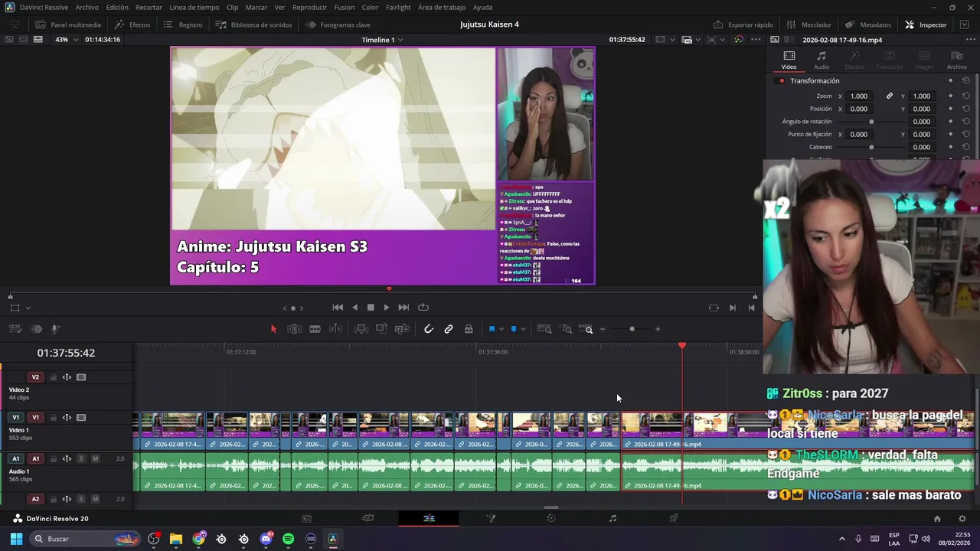Open the Color page icon
The height and width of the screenshot is (551, 980).
[x=550, y=518]
